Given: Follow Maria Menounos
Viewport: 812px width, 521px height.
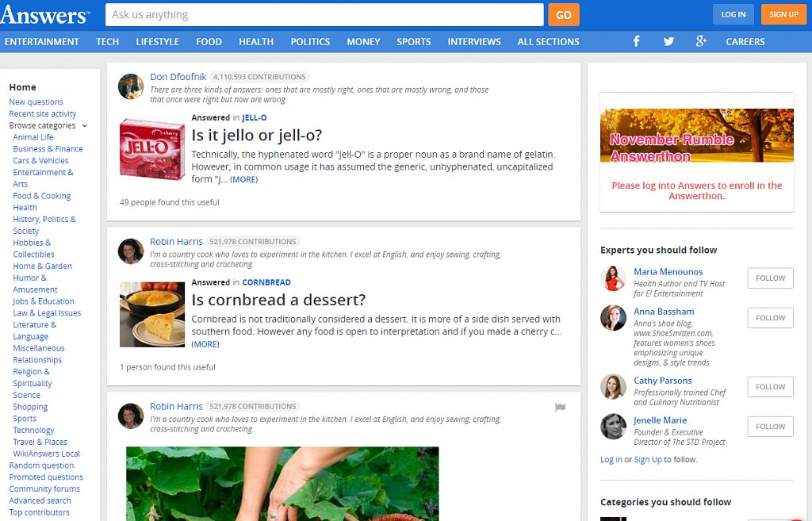Looking at the screenshot, I should pos(770,278).
